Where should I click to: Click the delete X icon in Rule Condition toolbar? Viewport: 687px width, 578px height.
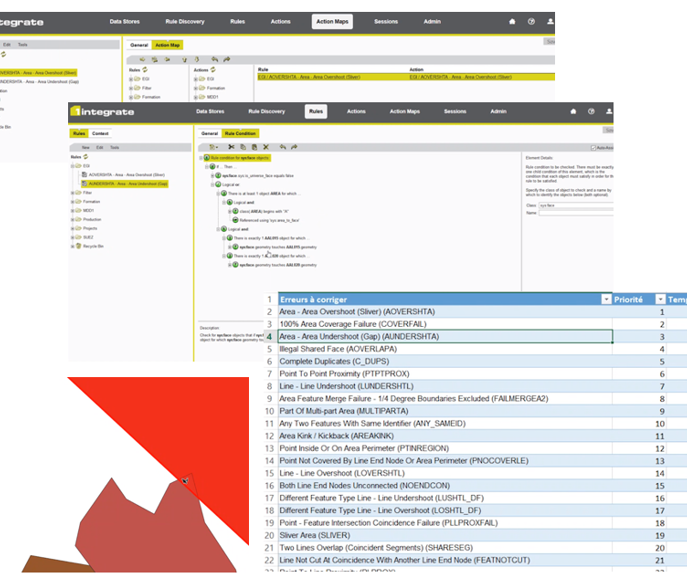click(x=264, y=146)
